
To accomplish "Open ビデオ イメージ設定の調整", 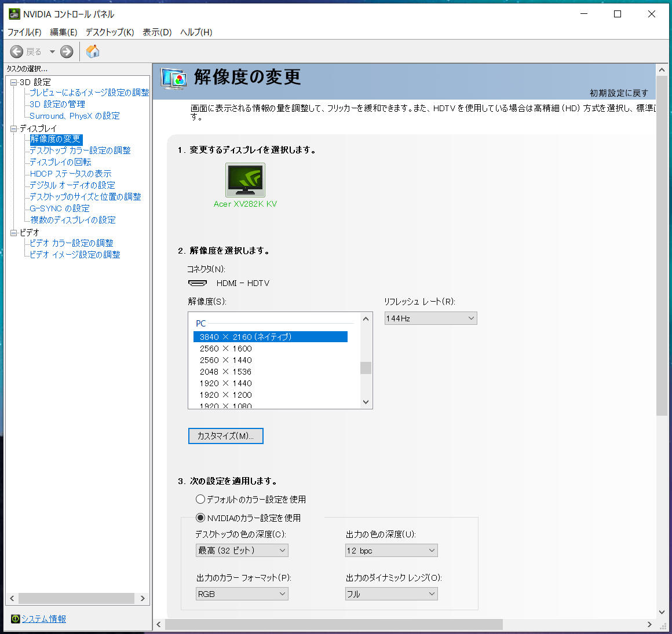I will tap(75, 254).
